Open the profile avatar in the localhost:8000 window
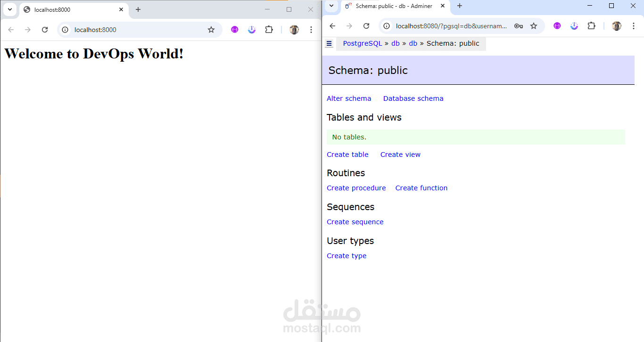Screen dimensions: 644x342 (x=294, y=30)
